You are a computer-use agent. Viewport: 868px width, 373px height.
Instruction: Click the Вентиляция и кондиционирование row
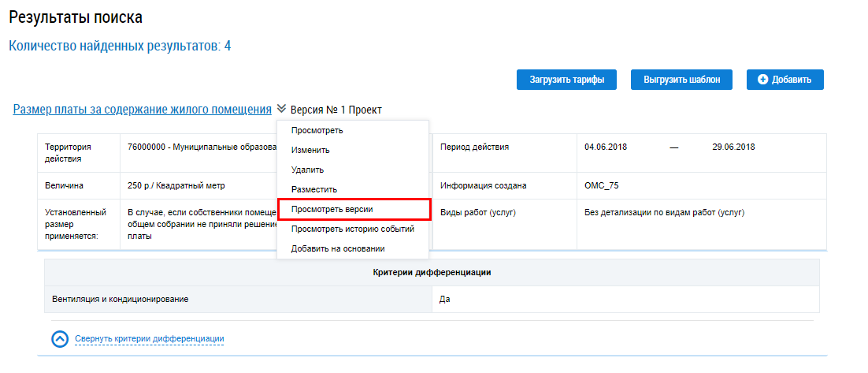(121, 300)
